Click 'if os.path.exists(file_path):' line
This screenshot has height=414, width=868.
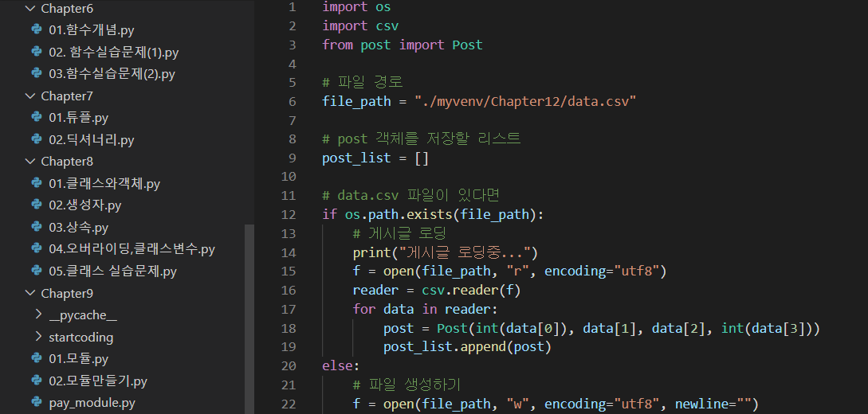[x=433, y=214]
